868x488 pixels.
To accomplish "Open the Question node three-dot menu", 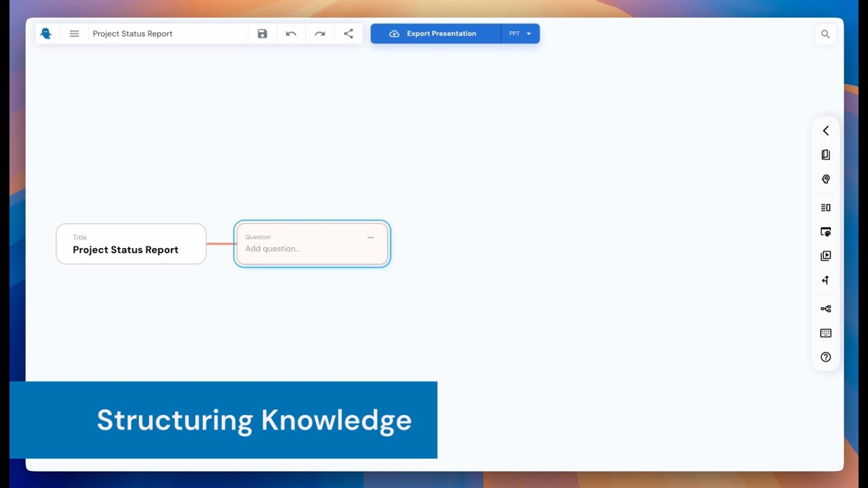I will tap(370, 237).
